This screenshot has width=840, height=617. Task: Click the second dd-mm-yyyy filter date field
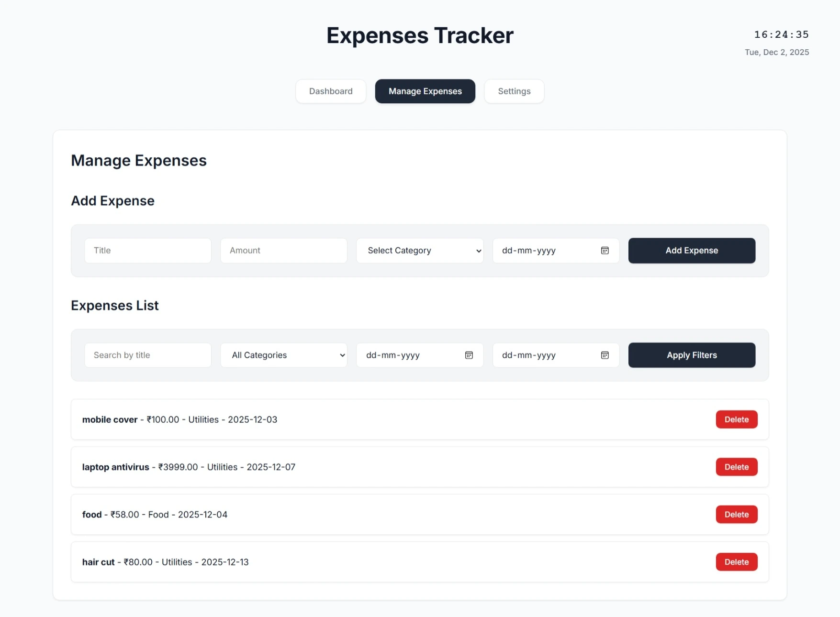tap(541, 355)
